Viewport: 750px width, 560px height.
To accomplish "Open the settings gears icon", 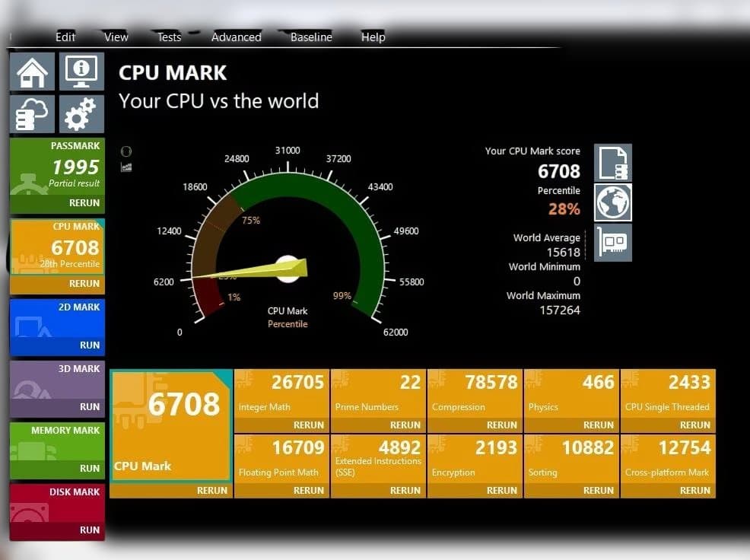I will (x=81, y=113).
